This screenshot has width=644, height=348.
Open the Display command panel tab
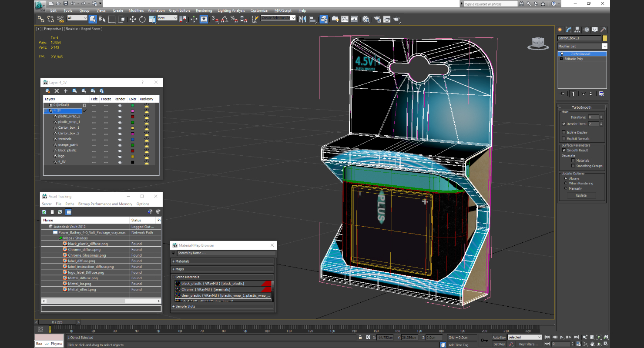pyautogui.click(x=595, y=30)
